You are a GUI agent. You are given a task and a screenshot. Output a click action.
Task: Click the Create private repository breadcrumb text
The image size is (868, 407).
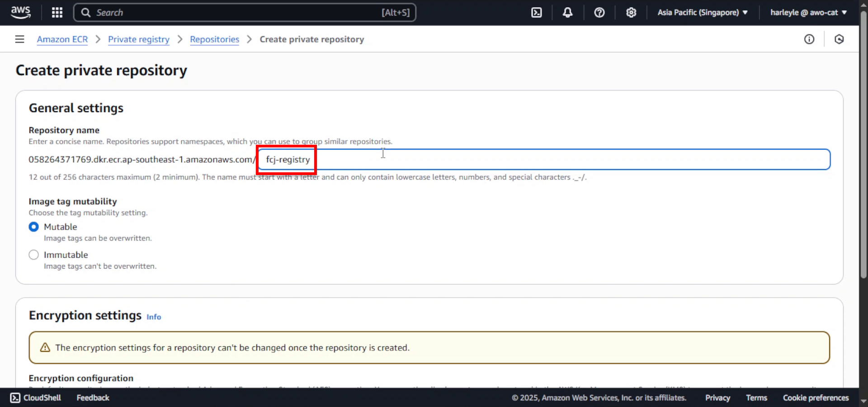pyautogui.click(x=312, y=39)
